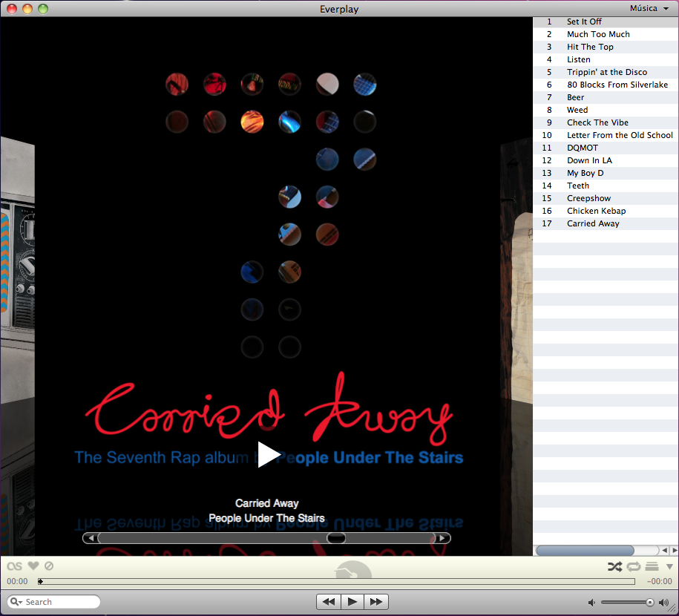
Task: Click the Last.fm scrobble icon
Action: pos(14,566)
